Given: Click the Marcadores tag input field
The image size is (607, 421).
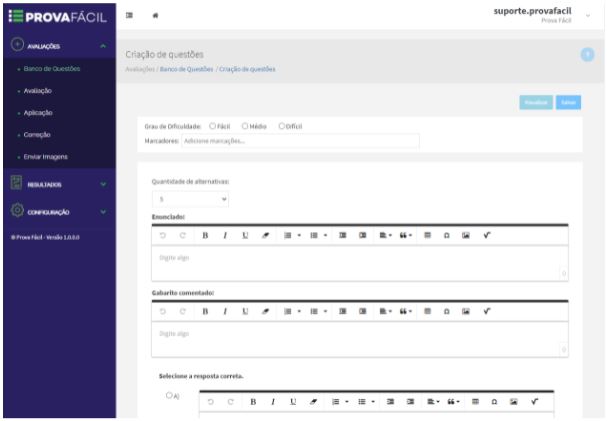Looking at the screenshot, I should 300,141.
